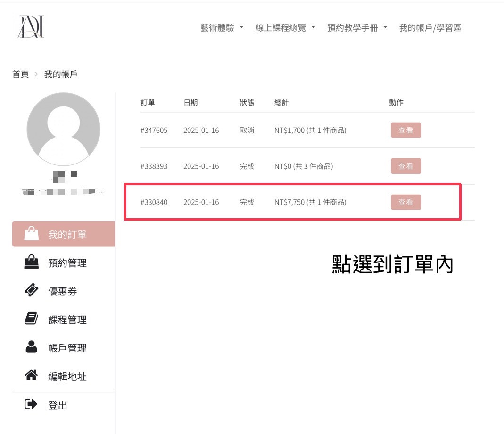Go to 我的帳戶/學習區 in the top menu
Viewport: 504px width, 434px height.
click(x=430, y=28)
